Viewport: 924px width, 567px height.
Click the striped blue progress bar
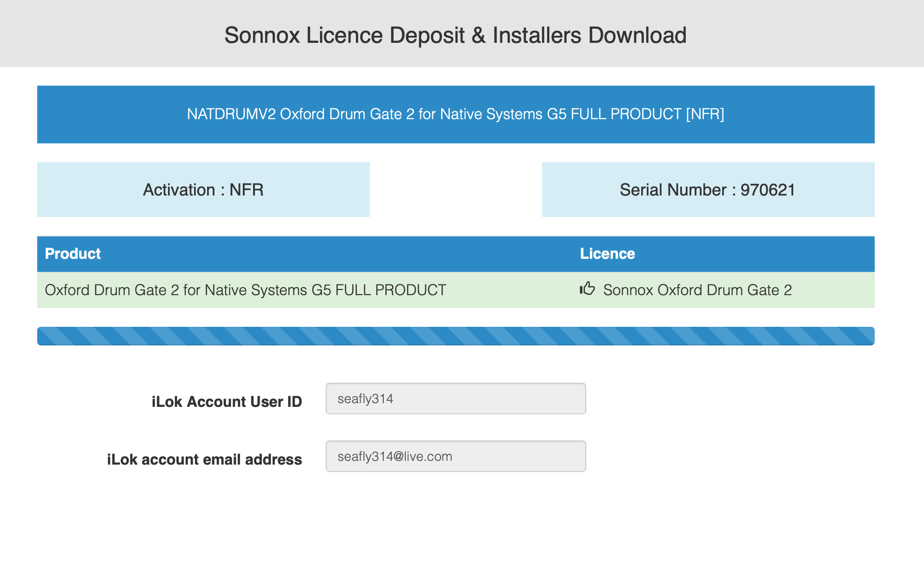[x=455, y=336]
